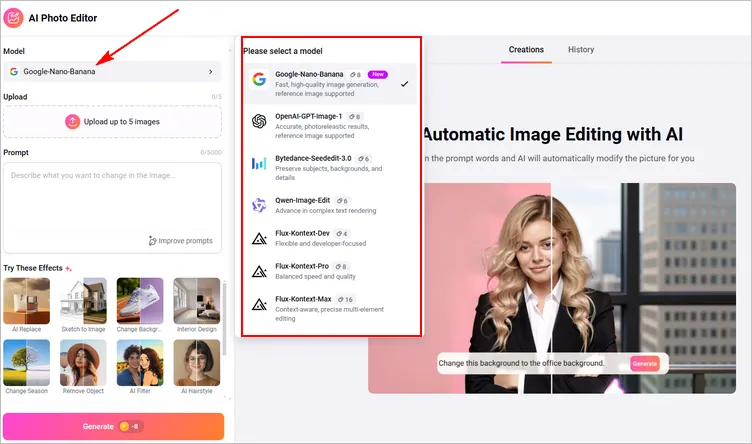
Task: Click the Flux-Kontext-Max triangle logo icon
Action: coord(259,304)
